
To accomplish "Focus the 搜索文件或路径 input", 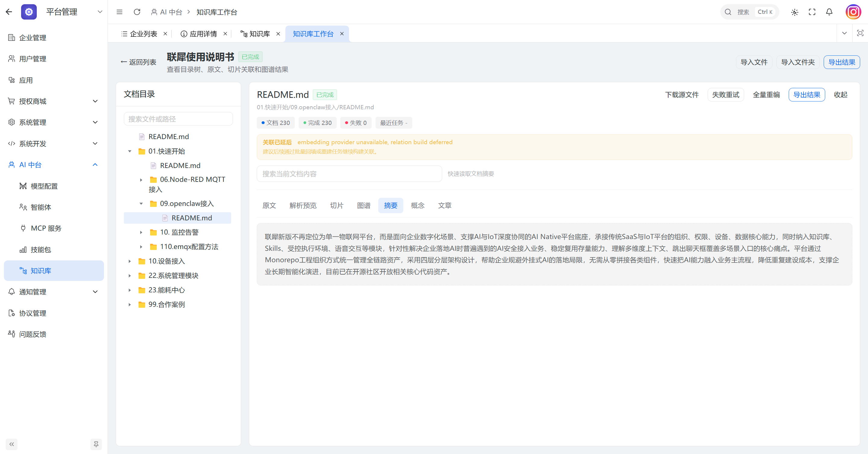I will 178,119.
